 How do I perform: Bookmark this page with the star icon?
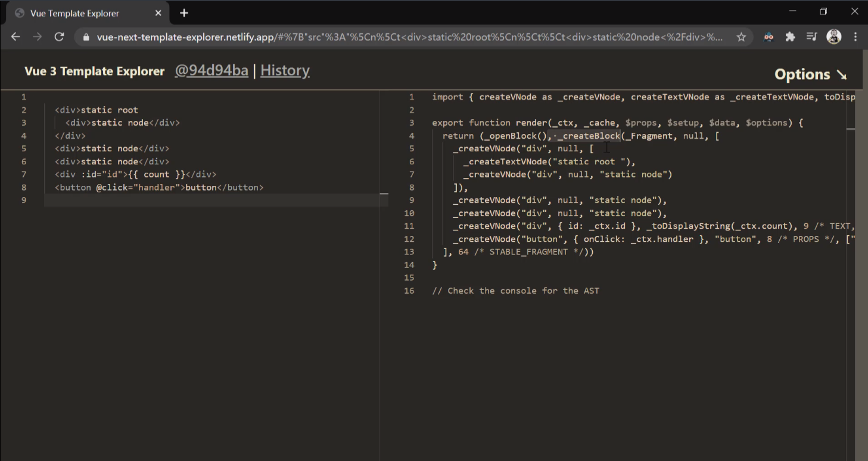coord(741,37)
